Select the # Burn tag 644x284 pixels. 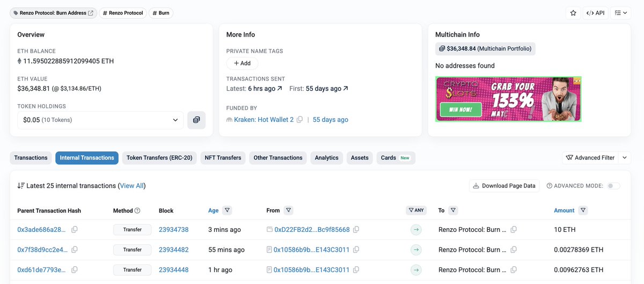[161, 13]
